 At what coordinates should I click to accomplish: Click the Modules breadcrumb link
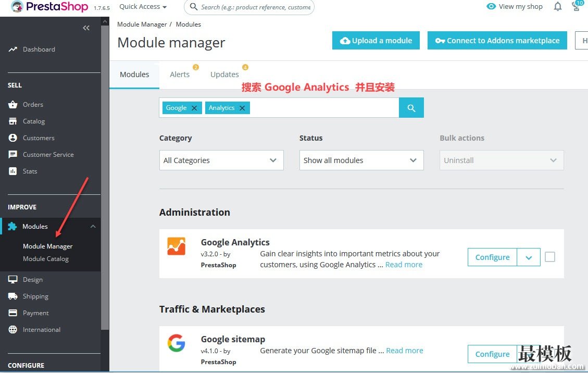pos(188,24)
